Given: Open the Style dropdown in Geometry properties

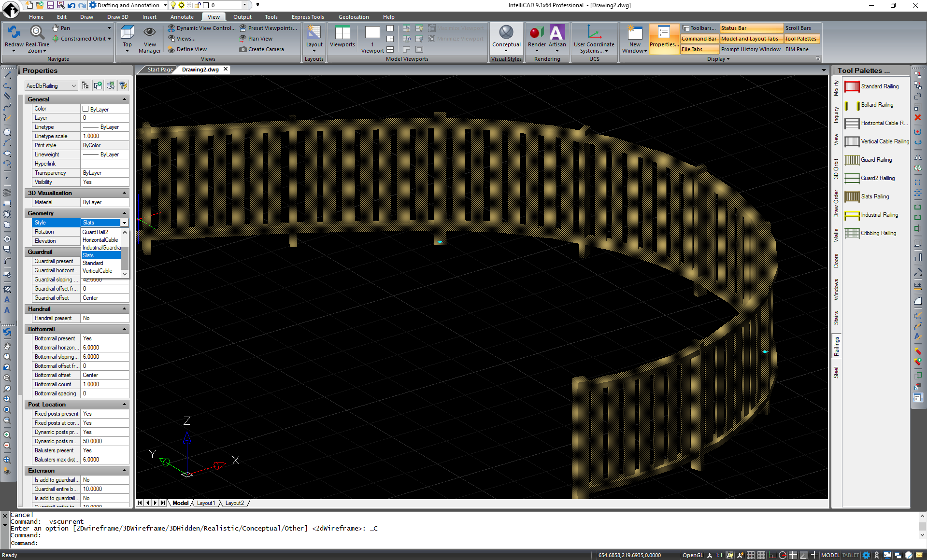Looking at the screenshot, I should pyautogui.click(x=124, y=223).
